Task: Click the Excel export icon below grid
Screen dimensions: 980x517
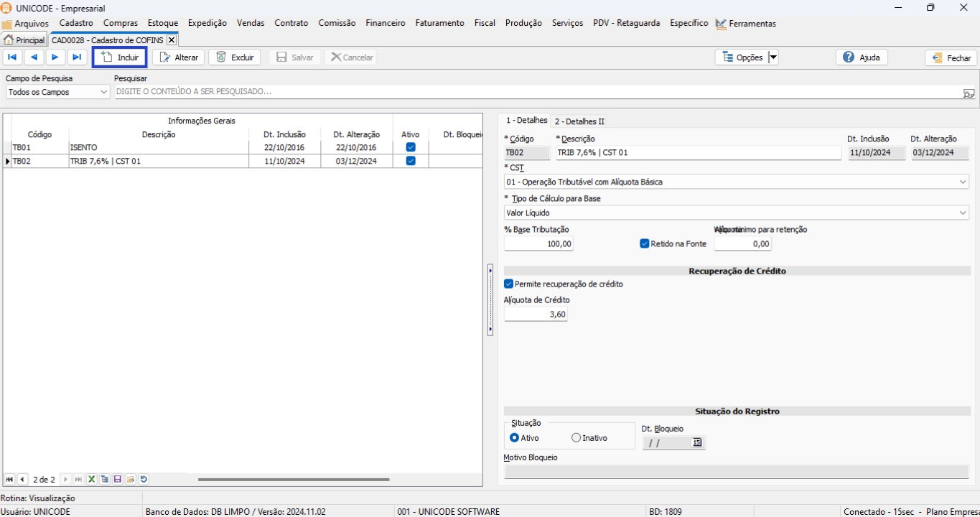Action: point(92,479)
